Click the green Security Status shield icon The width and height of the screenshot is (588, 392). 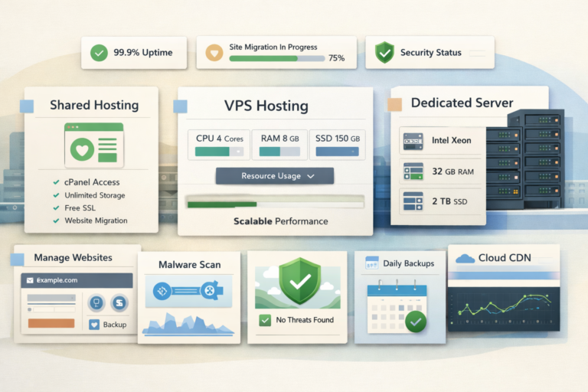pyautogui.click(x=384, y=53)
